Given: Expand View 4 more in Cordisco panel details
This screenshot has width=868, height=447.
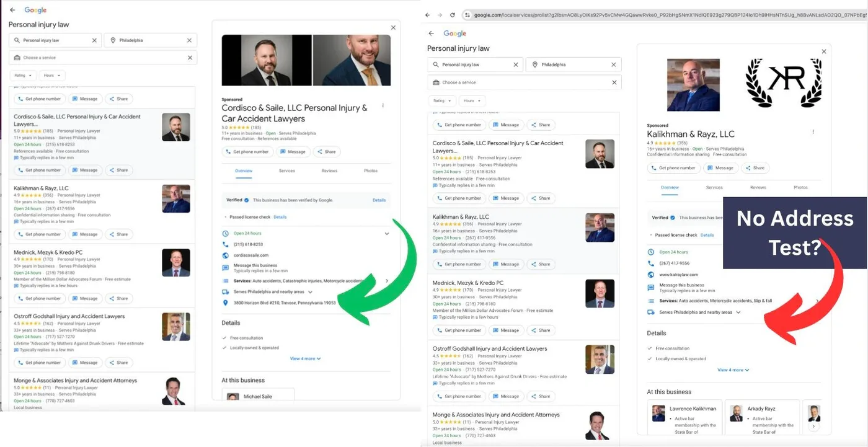Looking at the screenshot, I should pos(305,358).
